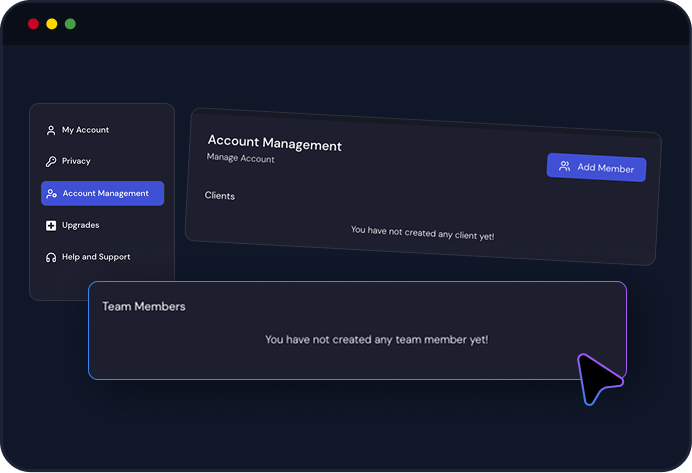Click the empty team member message
692x473 pixels.
376,339
